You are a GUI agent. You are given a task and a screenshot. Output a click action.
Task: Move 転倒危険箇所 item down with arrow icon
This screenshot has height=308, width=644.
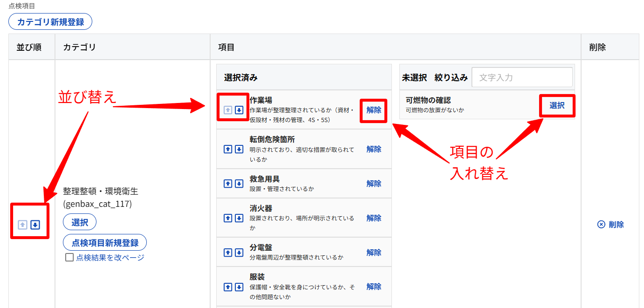coord(239,149)
